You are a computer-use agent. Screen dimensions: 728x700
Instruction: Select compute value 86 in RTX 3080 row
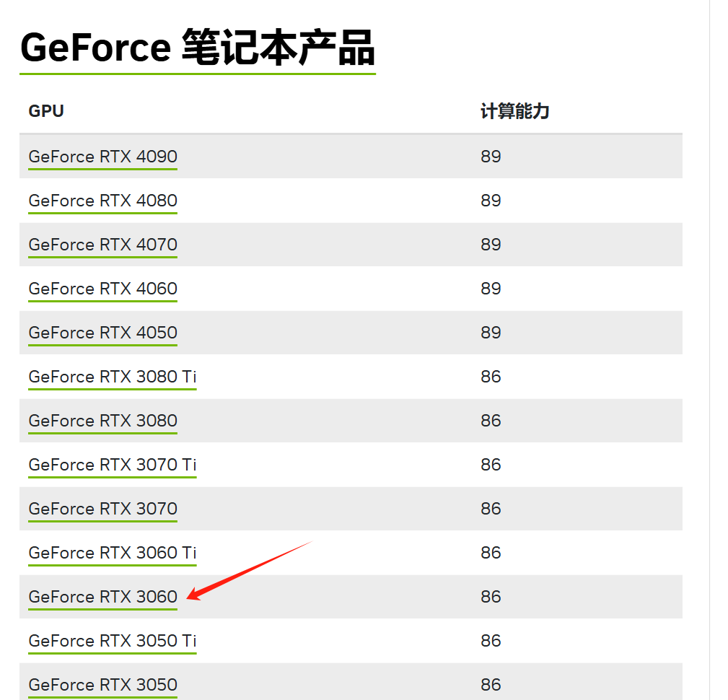491,421
